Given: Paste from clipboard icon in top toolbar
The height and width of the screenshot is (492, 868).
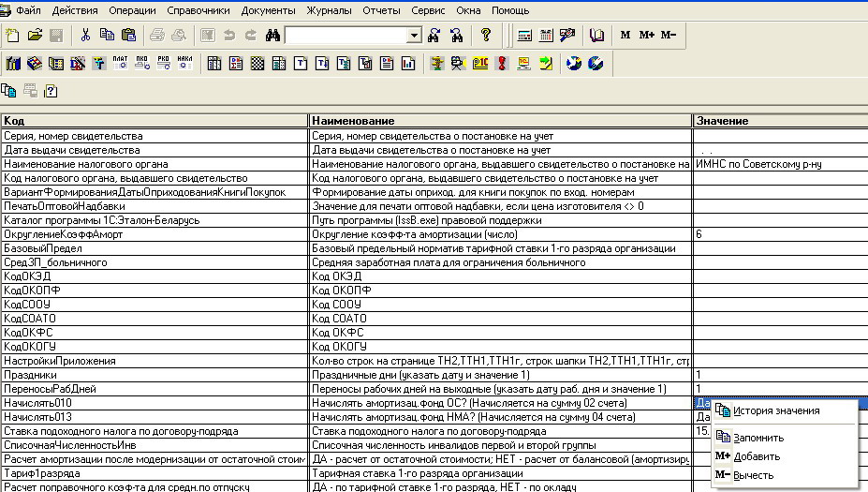Looking at the screenshot, I should [128, 36].
